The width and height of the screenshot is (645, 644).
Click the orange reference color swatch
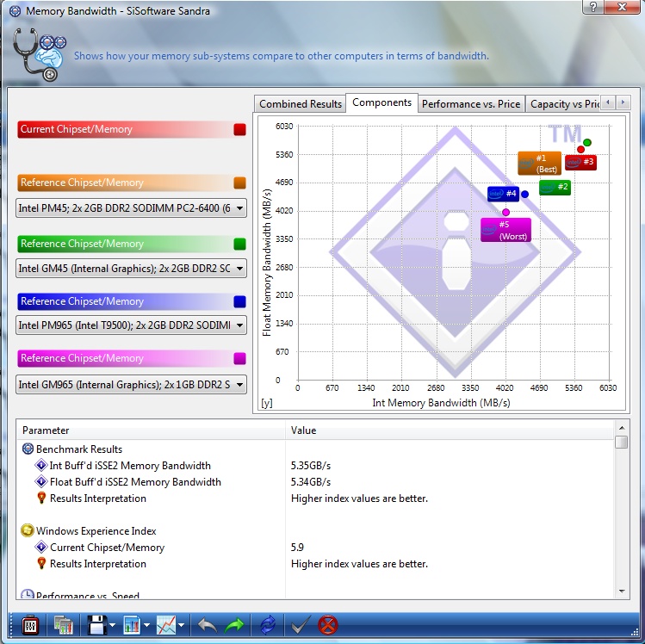(239, 183)
